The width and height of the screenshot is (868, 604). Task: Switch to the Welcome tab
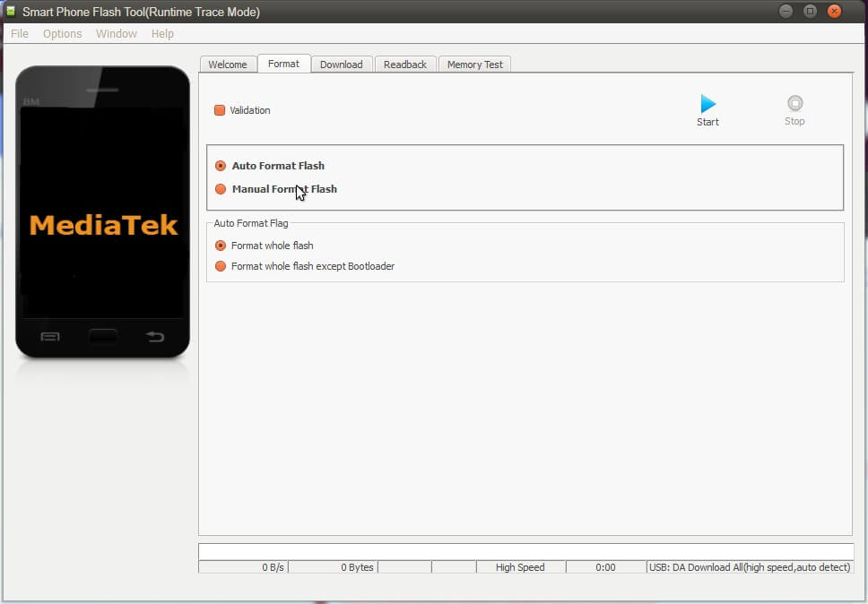(x=228, y=65)
